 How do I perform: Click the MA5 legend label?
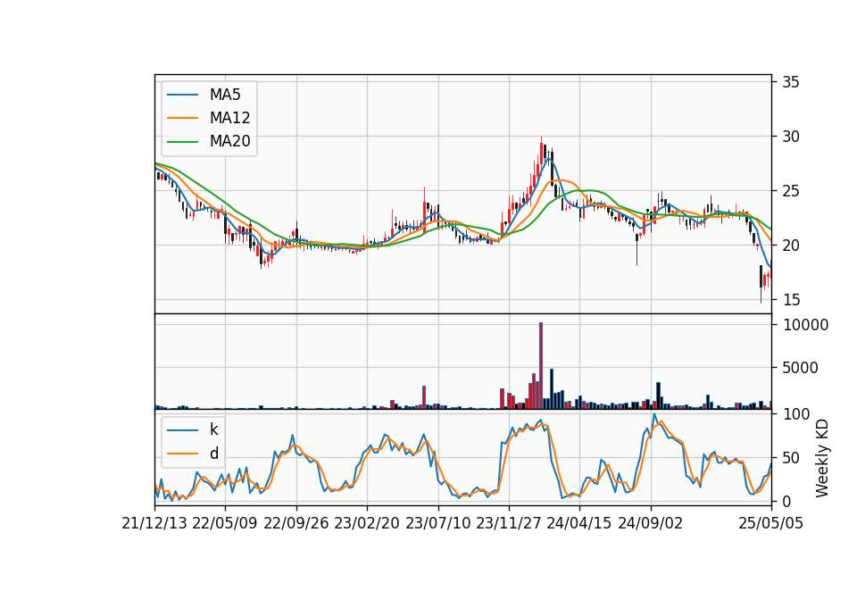click(225, 95)
